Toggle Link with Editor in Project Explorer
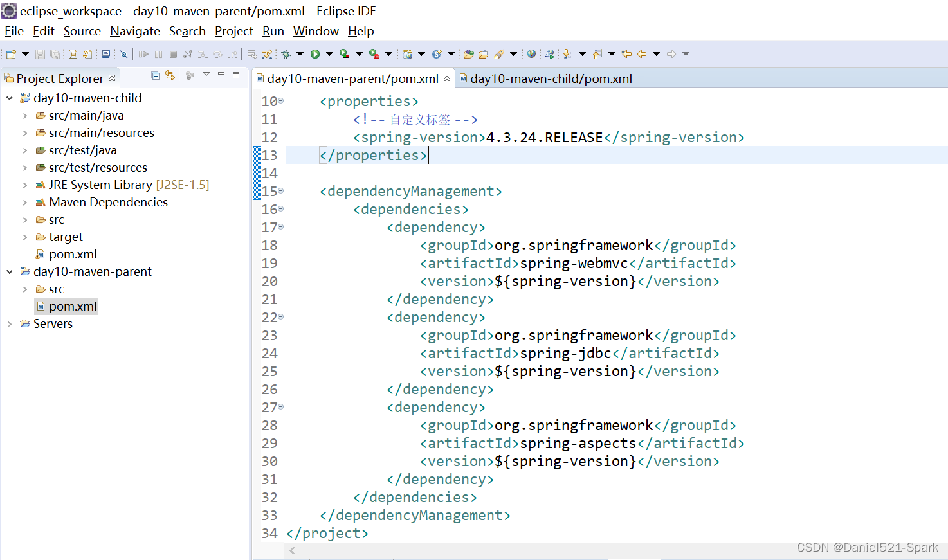This screenshot has width=948, height=560. (170, 75)
